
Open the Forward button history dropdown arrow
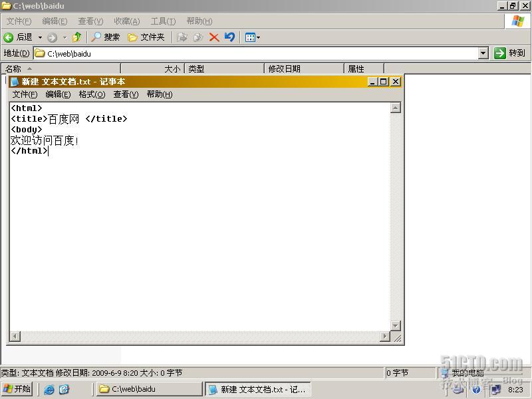pos(65,37)
